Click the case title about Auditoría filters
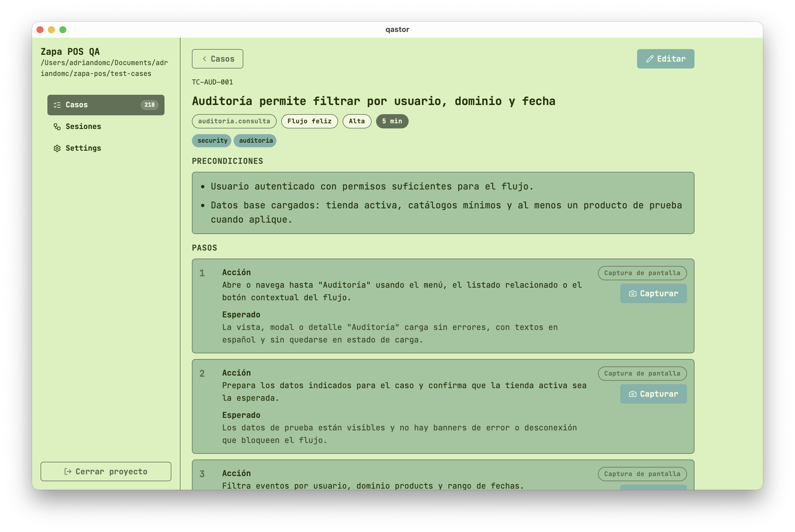The width and height of the screenshot is (795, 532). coord(374,101)
